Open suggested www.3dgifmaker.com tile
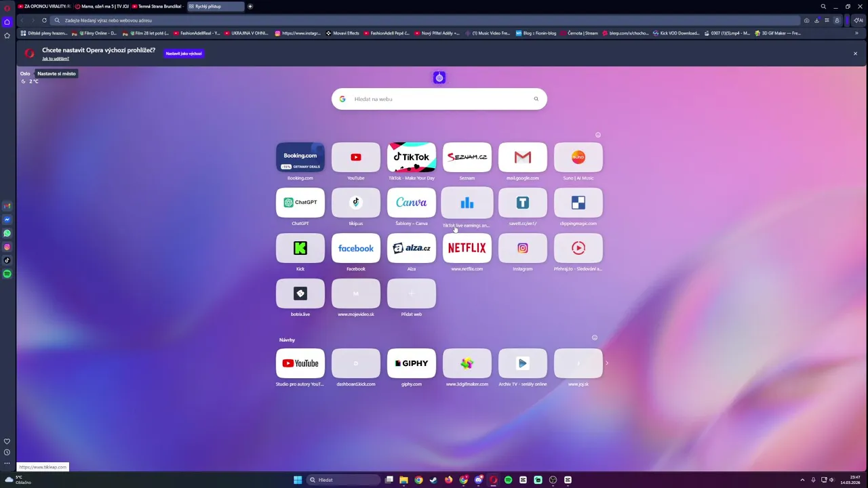Screen dimensions: 868x488 (x=467, y=363)
